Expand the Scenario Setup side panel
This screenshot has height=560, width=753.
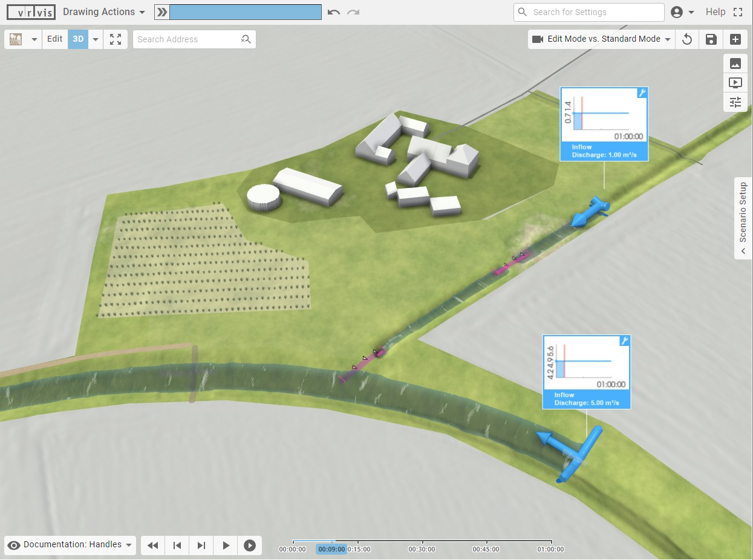[743, 218]
